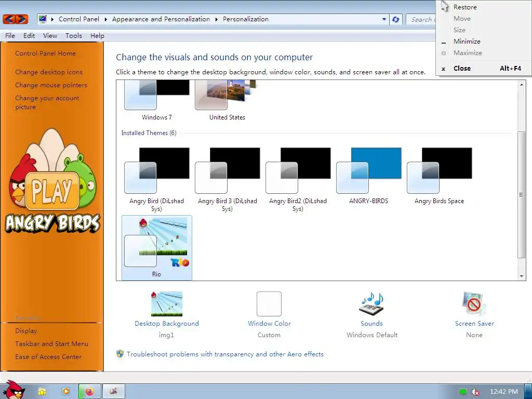Open the Angry Birds Start button
532x399 pixels.
[x=13, y=390]
